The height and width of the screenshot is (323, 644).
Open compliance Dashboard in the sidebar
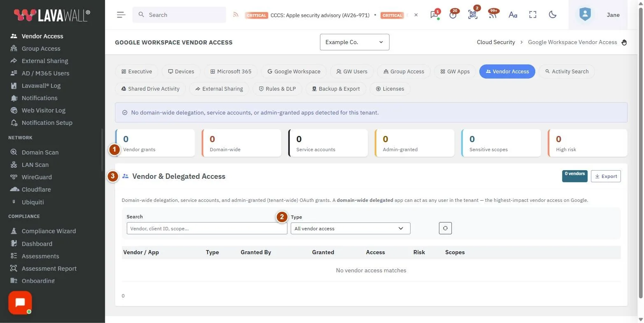[x=37, y=244]
